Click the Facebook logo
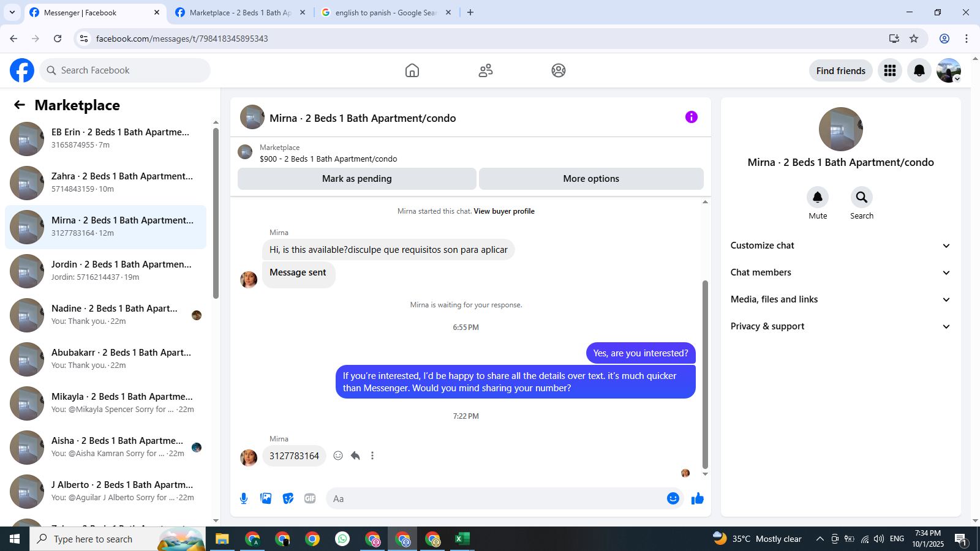 (22, 70)
